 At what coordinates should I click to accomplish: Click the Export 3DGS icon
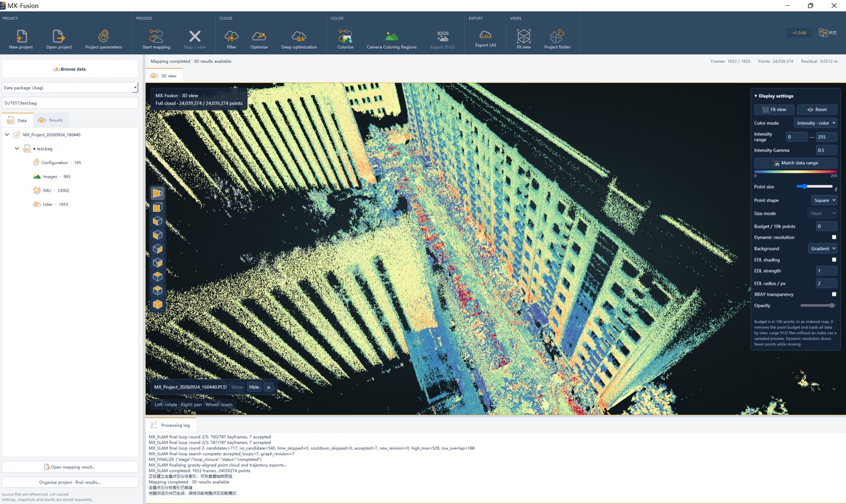click(x=443, y=36)
